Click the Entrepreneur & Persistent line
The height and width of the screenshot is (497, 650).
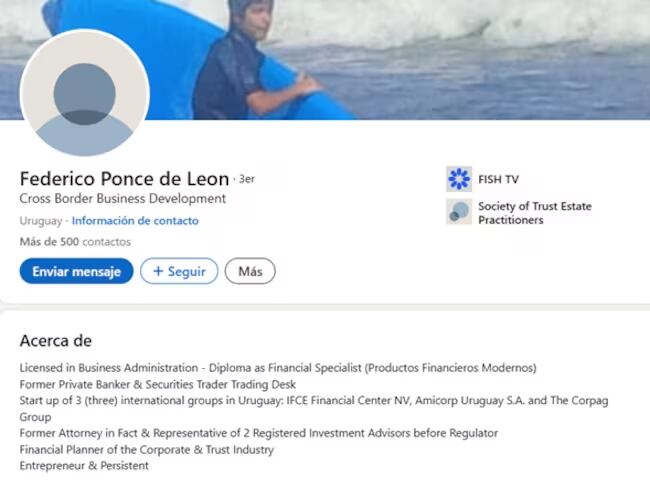[84, 466]
